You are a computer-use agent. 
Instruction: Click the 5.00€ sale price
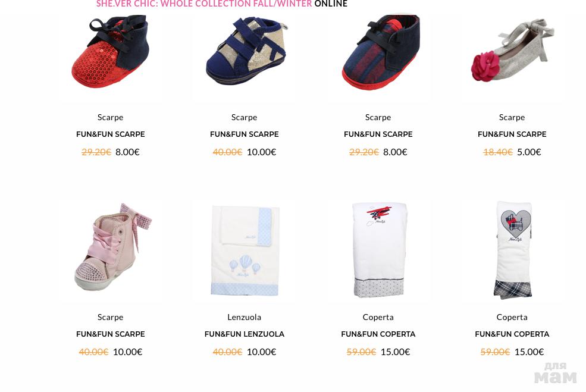coord(529,152)
